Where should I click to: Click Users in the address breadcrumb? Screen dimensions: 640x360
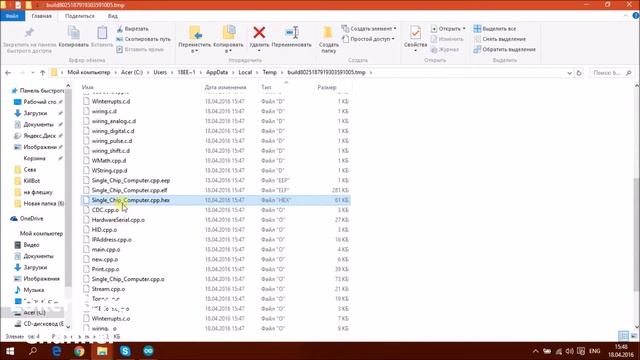coord(160,72)
